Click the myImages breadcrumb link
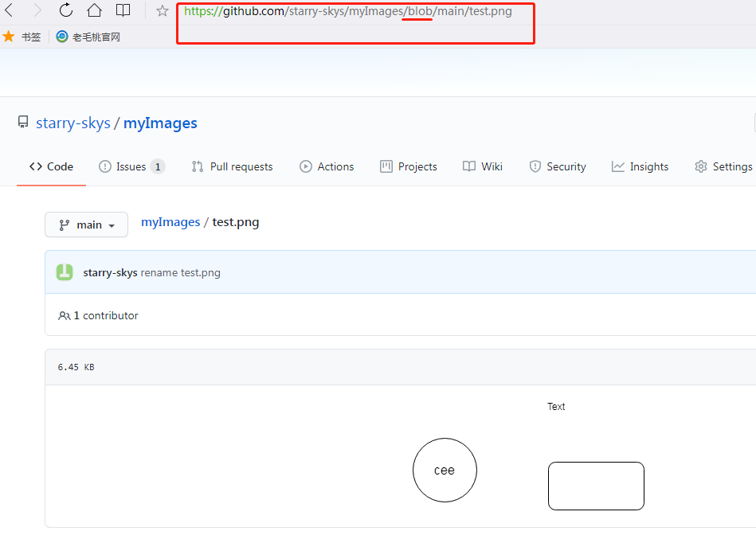The image size is (756, 539). (x=170, y=221)
